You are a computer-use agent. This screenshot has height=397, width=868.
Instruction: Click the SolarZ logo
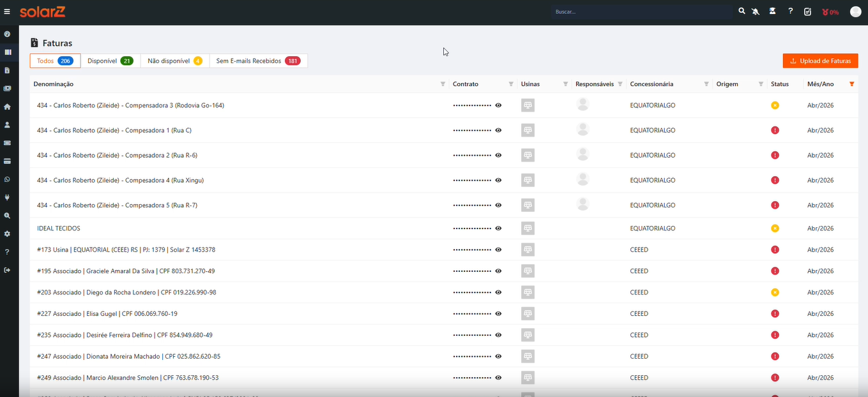(42, 11)
